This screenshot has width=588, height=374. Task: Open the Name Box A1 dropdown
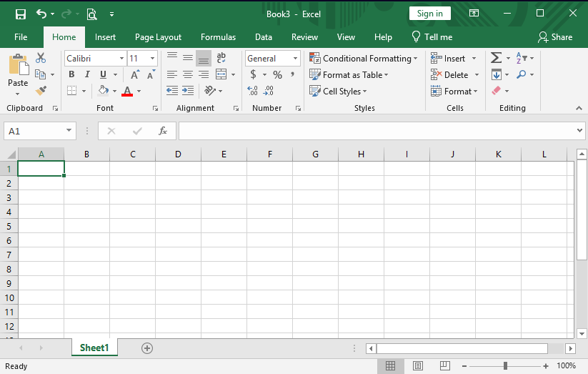click(x=69, y=130)
